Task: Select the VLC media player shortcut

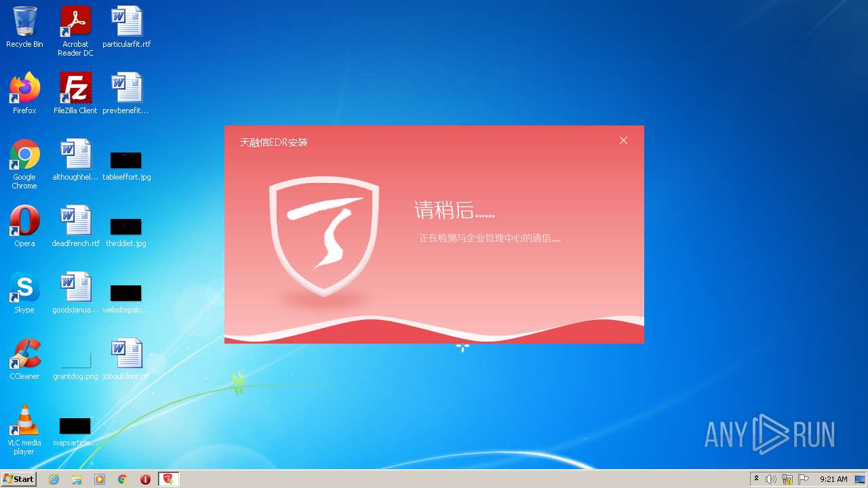Action: pos(24,430)
